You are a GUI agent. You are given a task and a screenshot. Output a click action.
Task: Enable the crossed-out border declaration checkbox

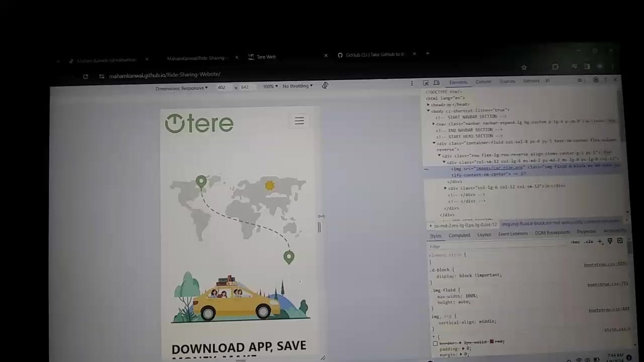435,343
